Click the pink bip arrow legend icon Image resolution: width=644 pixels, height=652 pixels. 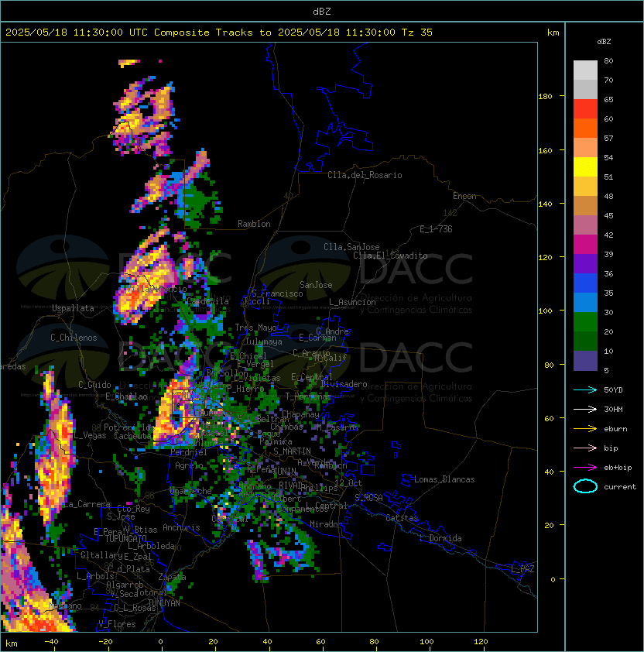[x=585, y=448]
